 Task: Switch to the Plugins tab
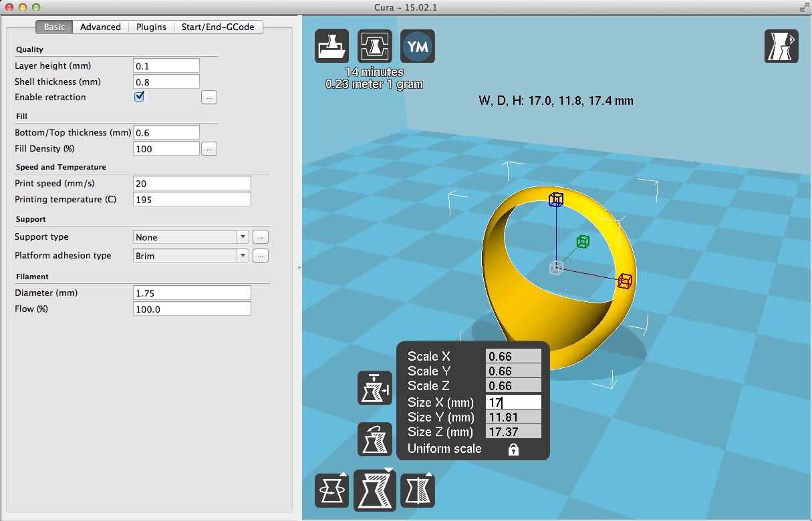coord(151,27)
